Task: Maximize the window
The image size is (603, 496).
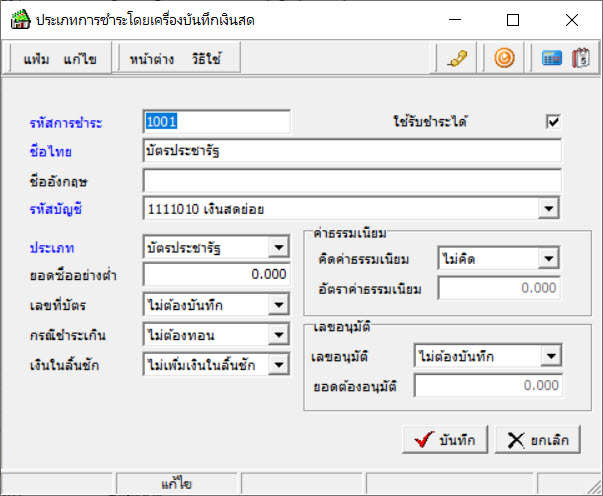Action: (513, 20)
